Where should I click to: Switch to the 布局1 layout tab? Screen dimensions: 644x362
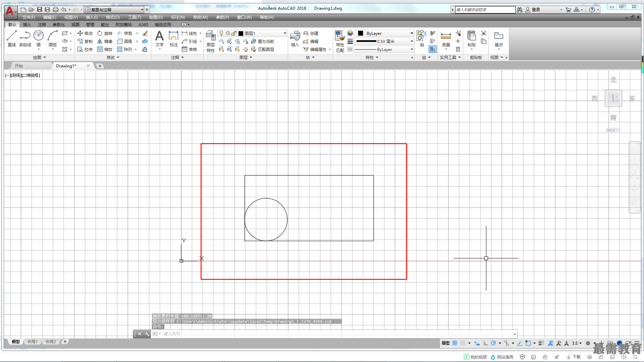coord(33,342)
